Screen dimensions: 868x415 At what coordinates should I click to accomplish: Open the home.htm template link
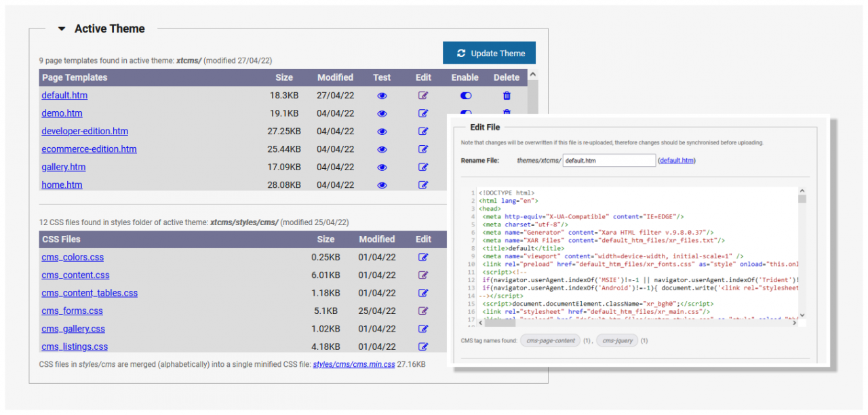(62, 185)
